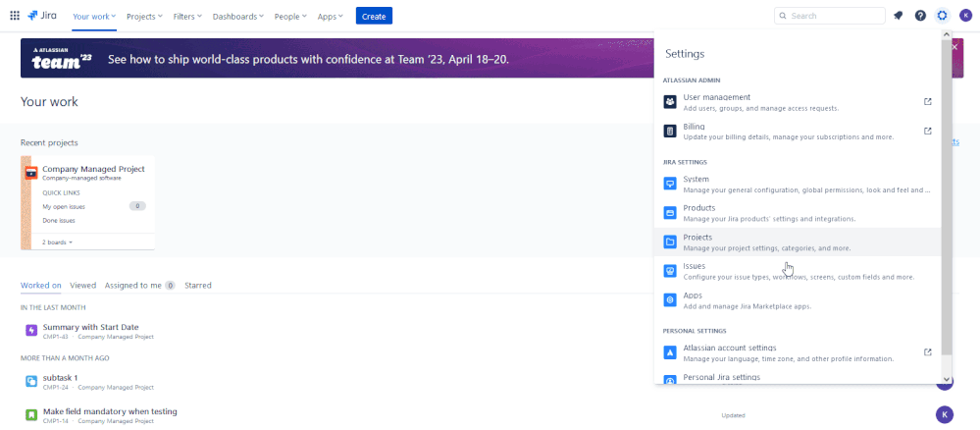The height and width of the screenshot is (430, 980).
Task: Click the Projects folder icon
Action: [670, 242]
